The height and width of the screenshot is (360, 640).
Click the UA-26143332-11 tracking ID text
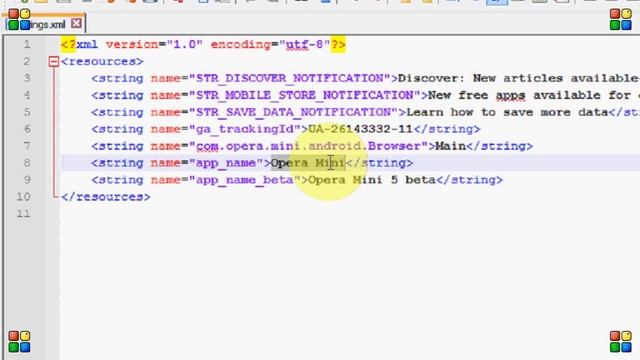point(360,129)
